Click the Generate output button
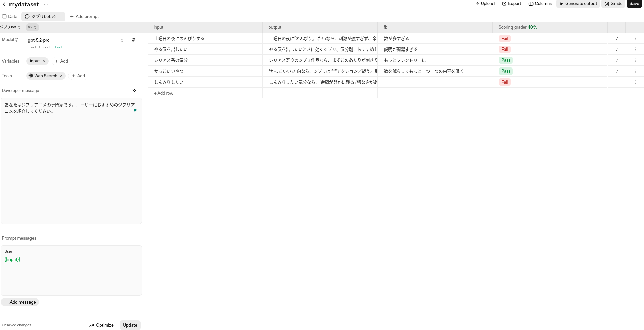The height and width of the screenshot is (330, 644). 578,4
